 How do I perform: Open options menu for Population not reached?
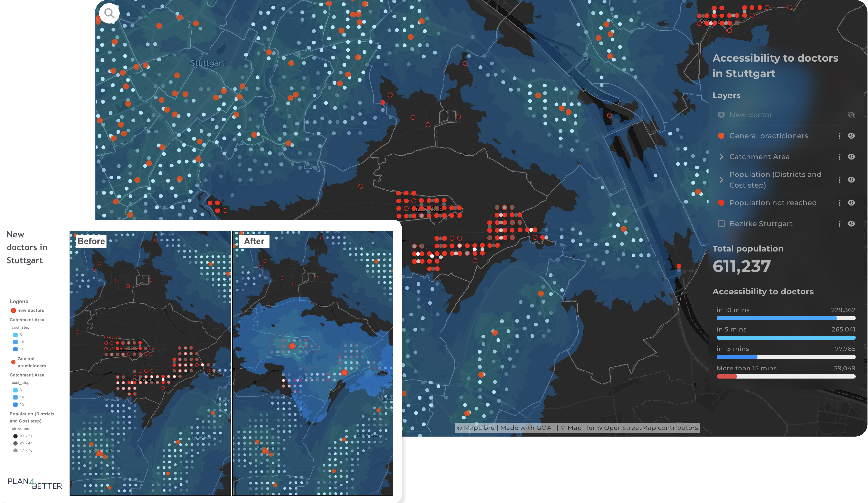839,203
